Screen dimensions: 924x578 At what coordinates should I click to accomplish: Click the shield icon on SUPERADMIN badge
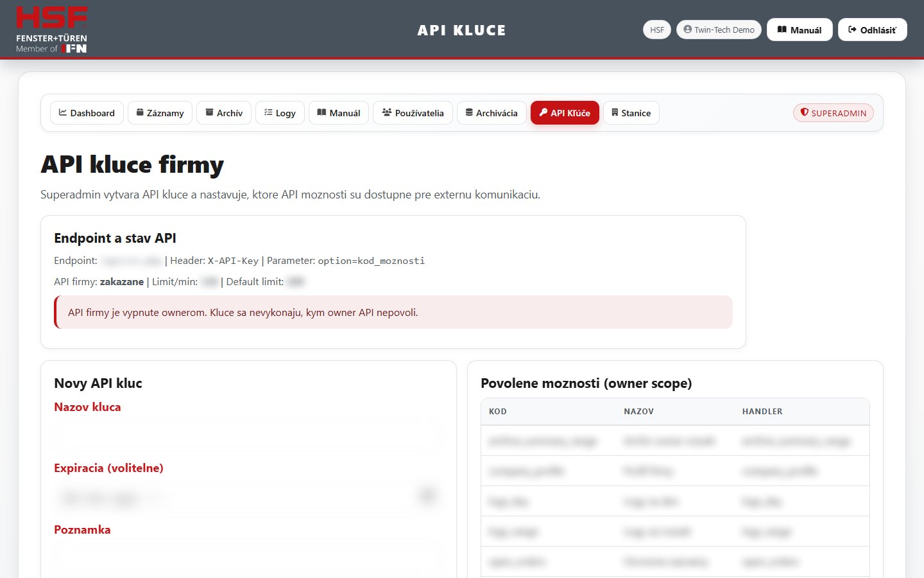click(805, 112)
